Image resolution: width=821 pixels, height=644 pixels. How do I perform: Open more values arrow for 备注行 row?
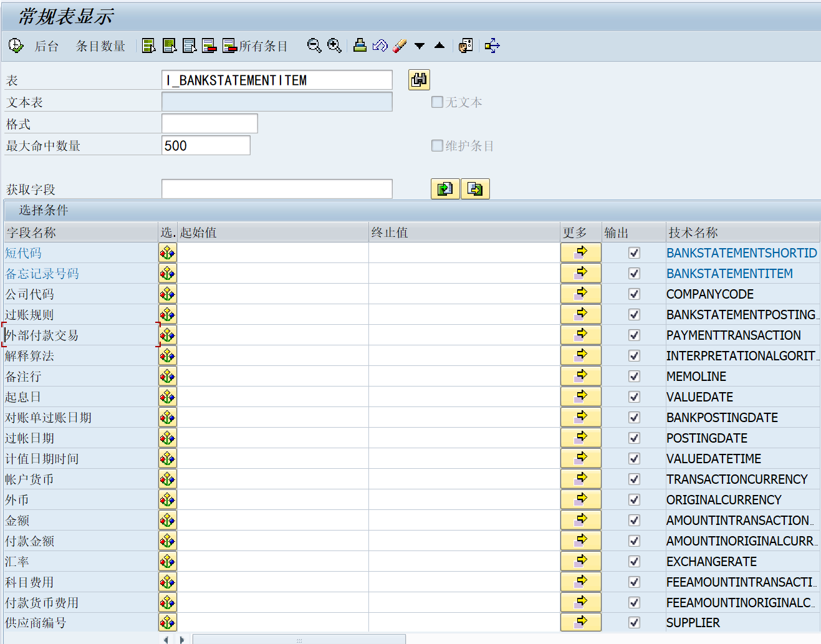(x=581, y=376)
